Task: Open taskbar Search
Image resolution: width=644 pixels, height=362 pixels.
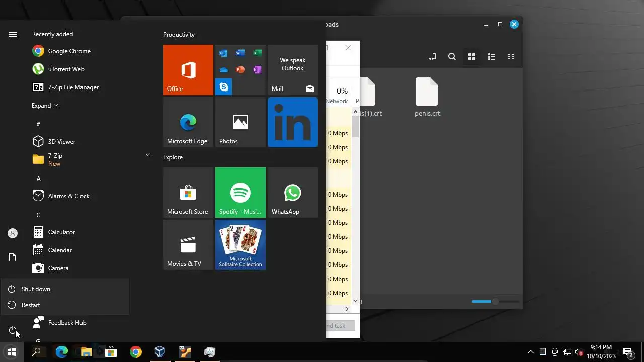Action: (36, 352)
